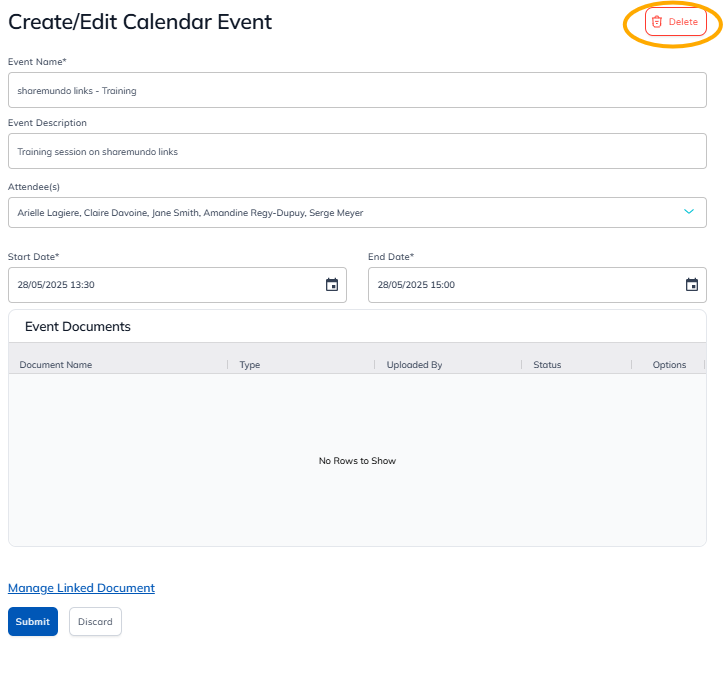Select the Start Date value 28/05/2025 13:30
Viewport: 725px width, 679px height.
point(56,285)
